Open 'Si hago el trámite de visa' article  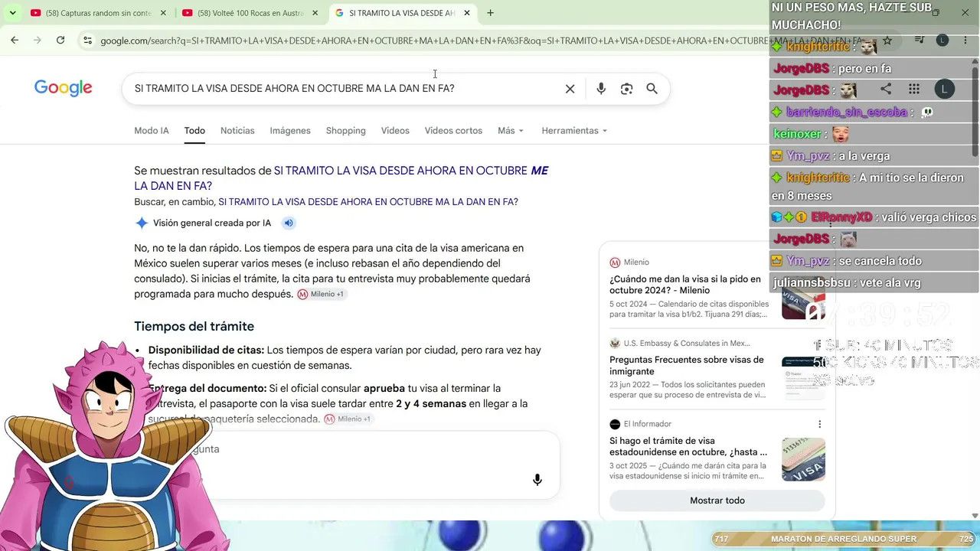coord(688,446)
